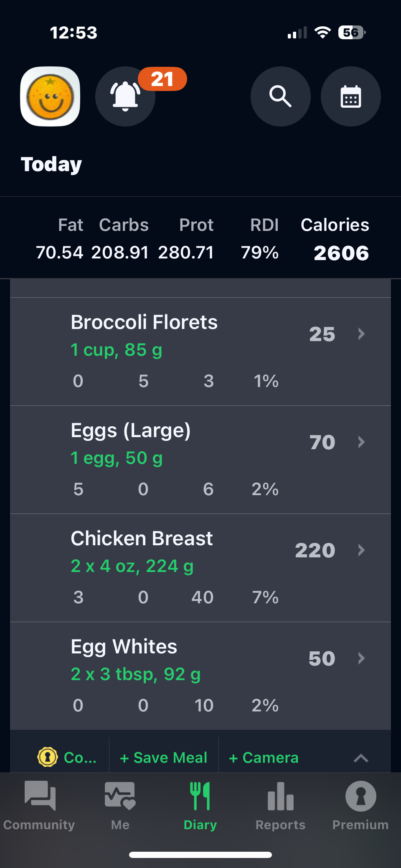
Task: Tap the search magnifier icon
Action: pos(280,96)
